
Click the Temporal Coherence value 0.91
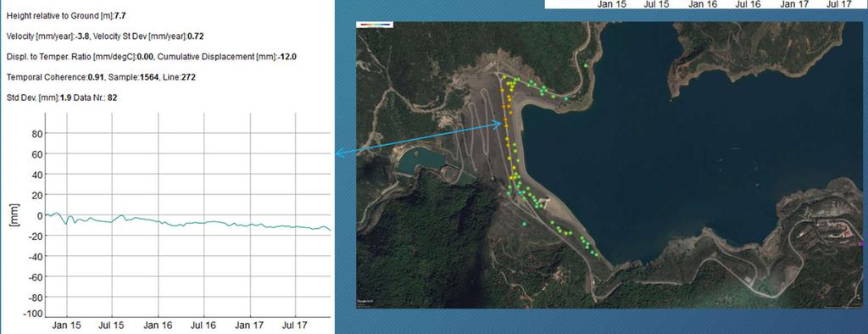click(95, 77)
